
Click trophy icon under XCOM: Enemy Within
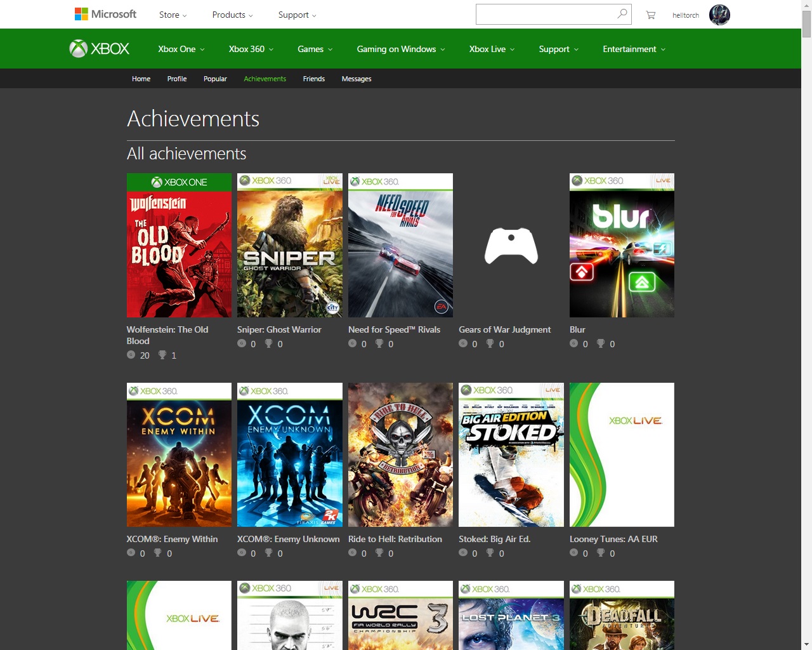[x=158, y=553]
